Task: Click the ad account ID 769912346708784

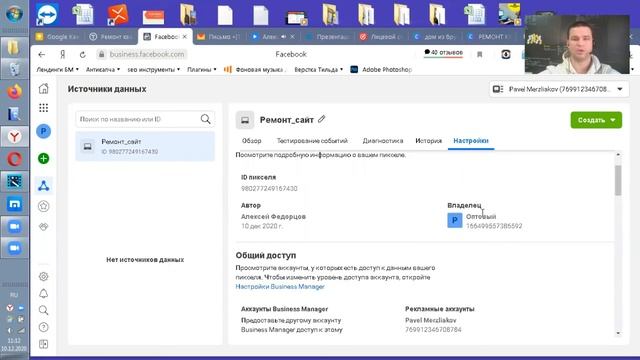Action: pos(433,329)
